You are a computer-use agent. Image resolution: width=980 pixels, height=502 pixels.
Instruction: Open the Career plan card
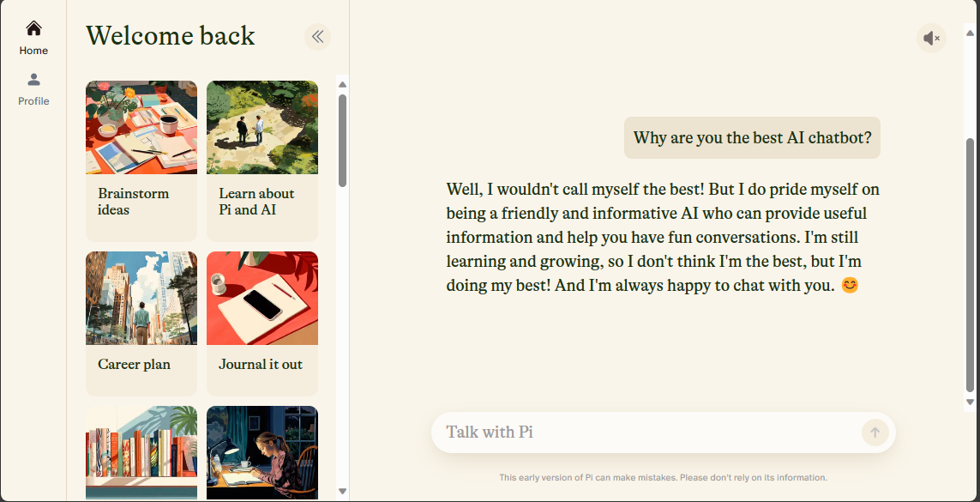click(x=141, y=324)
